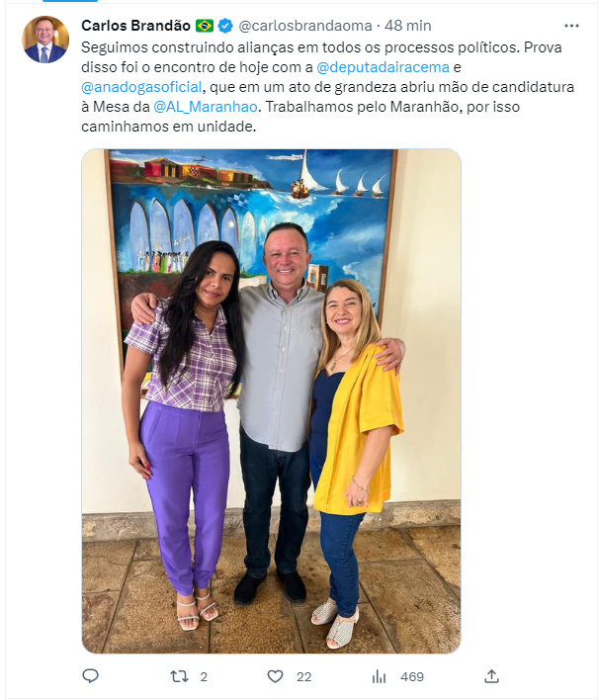The height and width of the screenshot is (700, 598).
Task: Click the Brazil flag emoji beside the name
Action: tap(205, 26)
